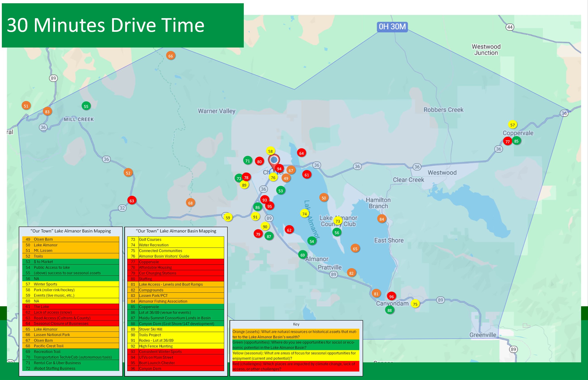Select orange marker 68 on the map
Viewport: 588px width, 380px height.
pos(190,203)
